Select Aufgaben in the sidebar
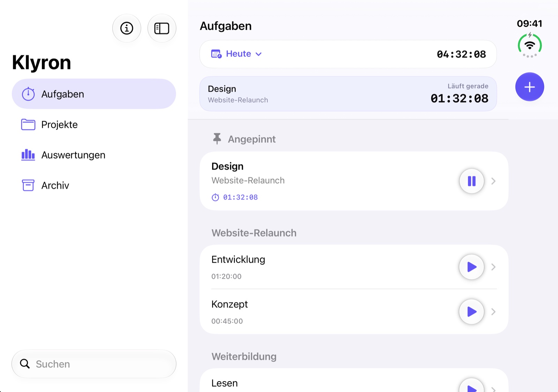The width and height of the screenshot is (558, 392). pyautogui.click(x=94, y=94)
